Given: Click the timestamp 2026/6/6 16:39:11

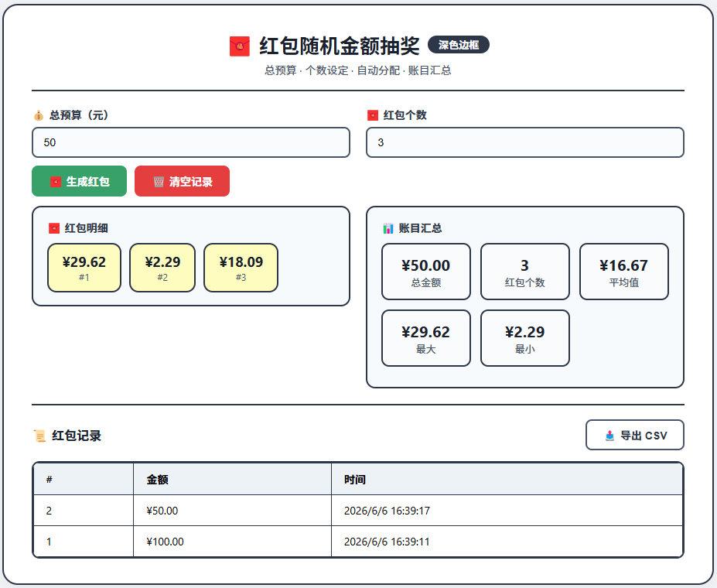Looking at the screenshot, I should [x=387, y=542].
